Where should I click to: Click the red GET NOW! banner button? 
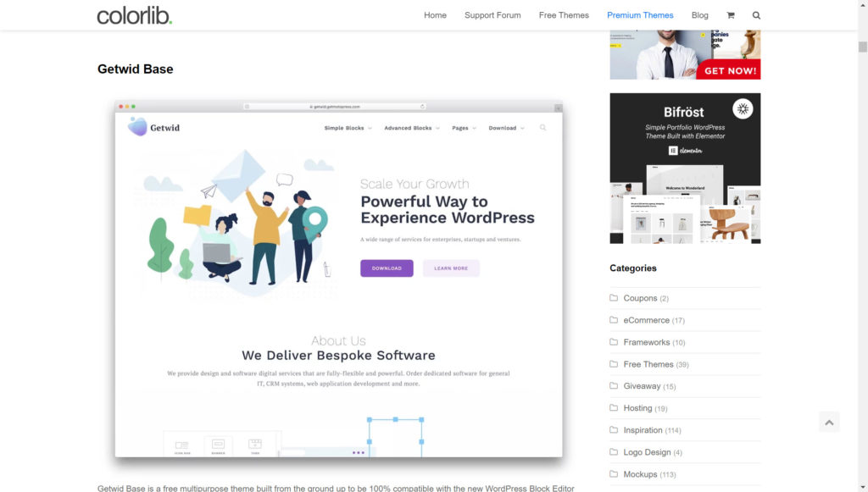pos(730,70)
